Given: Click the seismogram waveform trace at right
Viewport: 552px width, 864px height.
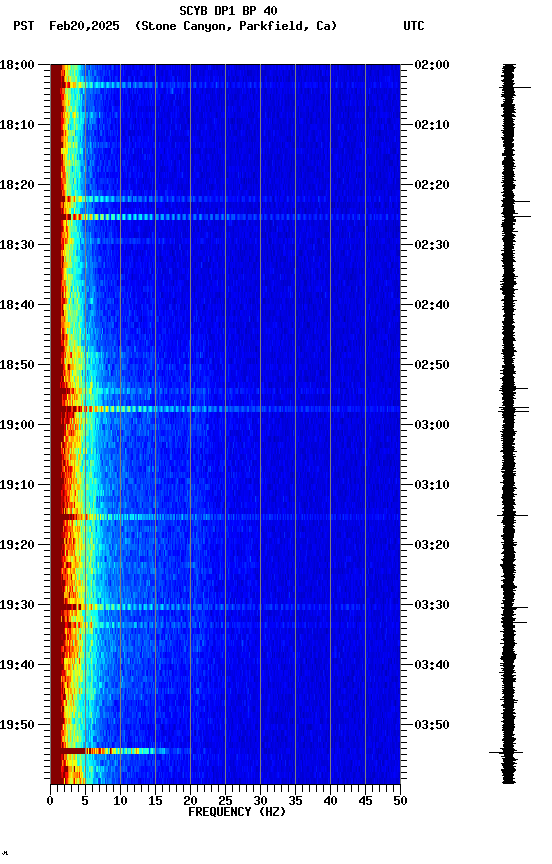Looking at the screenshot, I should (509, 424).
